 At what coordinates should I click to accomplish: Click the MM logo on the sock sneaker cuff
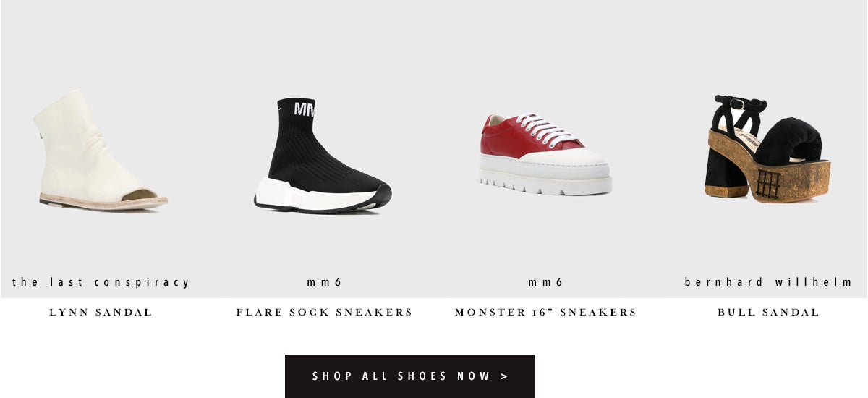pyautogui.click(x=304, y=109)
